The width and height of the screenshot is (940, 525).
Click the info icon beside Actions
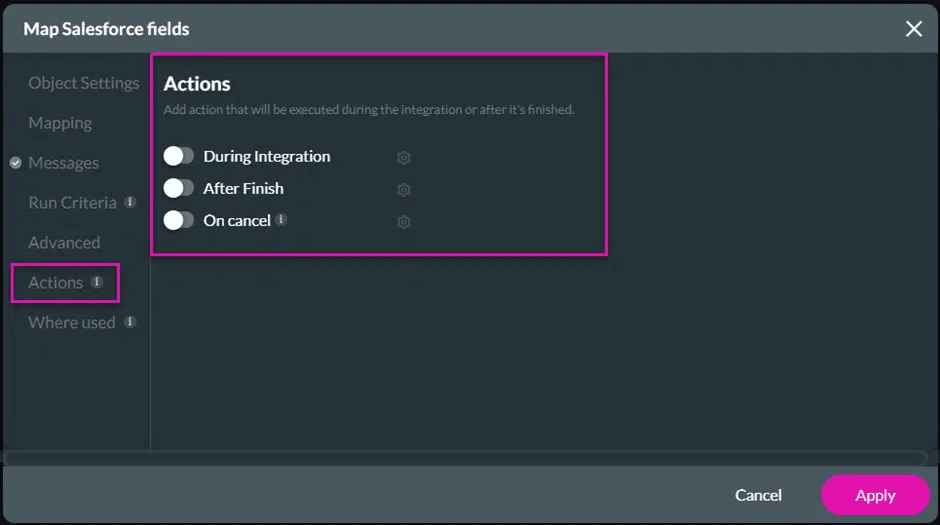click(x=97, y=282)
